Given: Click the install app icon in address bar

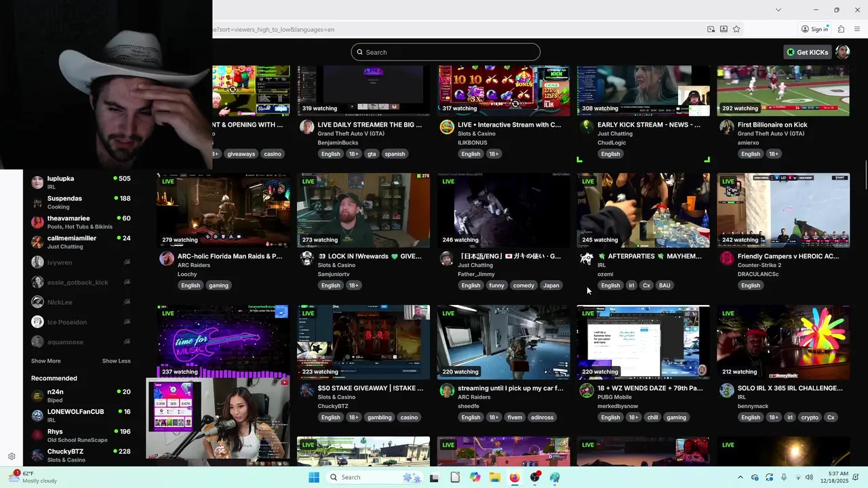Looking at the screenshot, I should (x=724, y=29).
